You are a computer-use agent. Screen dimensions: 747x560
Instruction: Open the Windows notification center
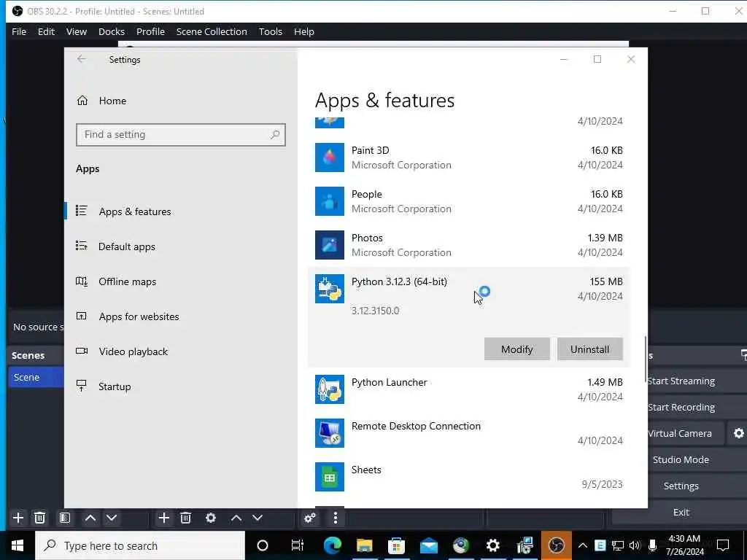[723, 545]
